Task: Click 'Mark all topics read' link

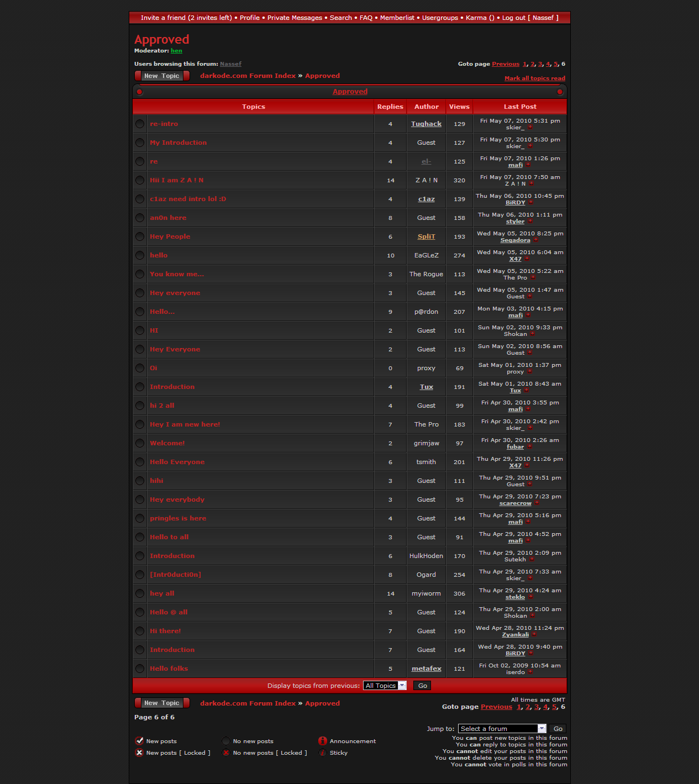Action: (x=534, y=78)
